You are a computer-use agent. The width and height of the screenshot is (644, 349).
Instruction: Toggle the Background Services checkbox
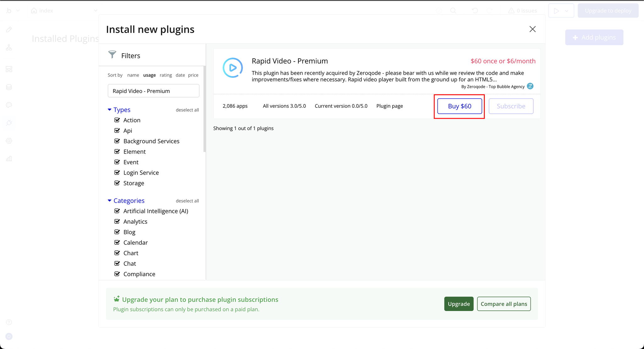[117, 141]
